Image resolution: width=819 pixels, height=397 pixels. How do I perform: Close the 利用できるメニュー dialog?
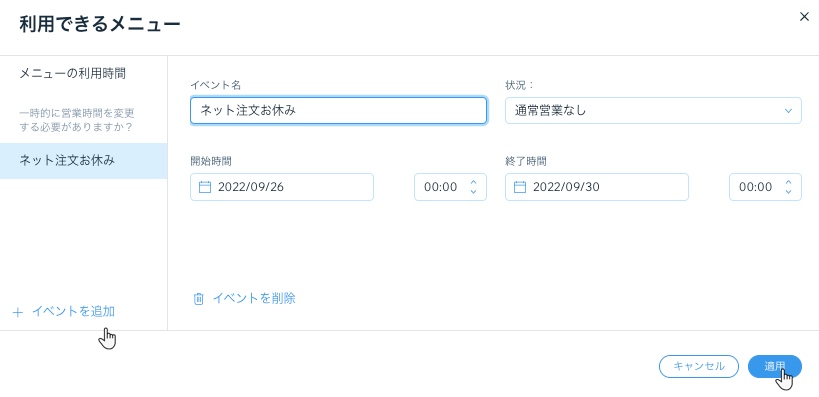coord(804,17)
